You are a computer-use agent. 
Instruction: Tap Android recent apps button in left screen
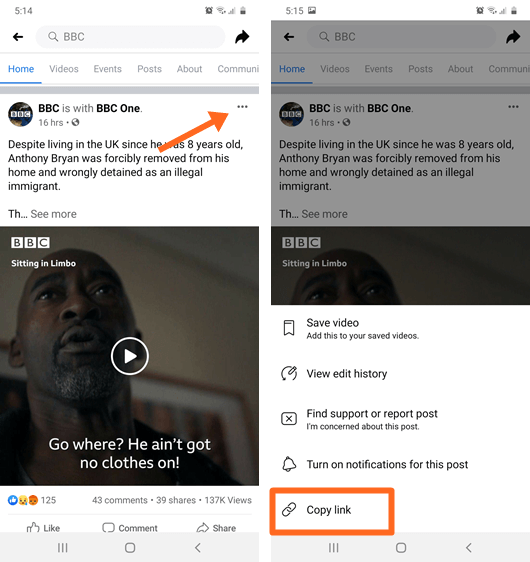[x=63, y=548]
